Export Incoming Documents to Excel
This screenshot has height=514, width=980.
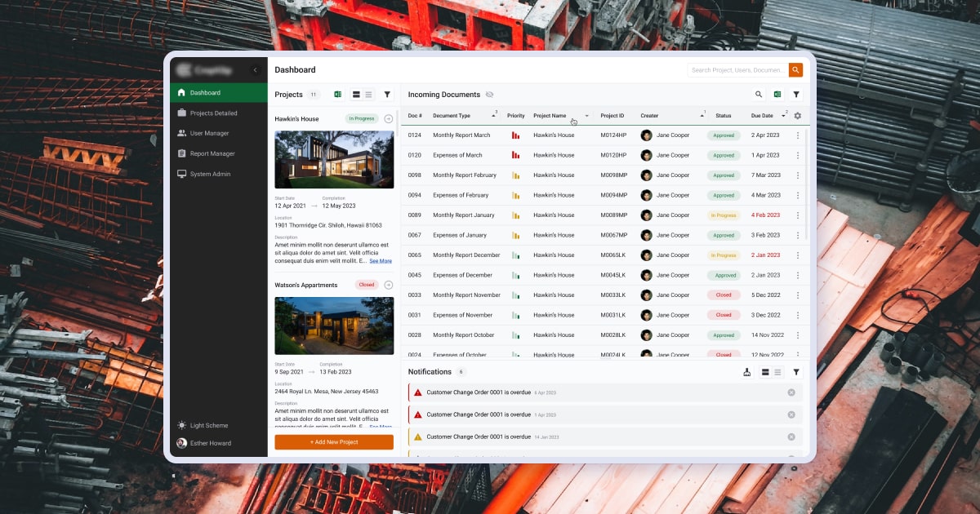(778, 94)
